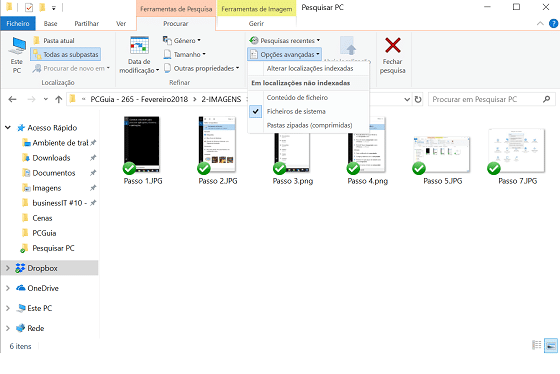Select the Passo 2.JPG thumbnail
Viewport: 560px width, 374px height.
(x=217, y=144)
